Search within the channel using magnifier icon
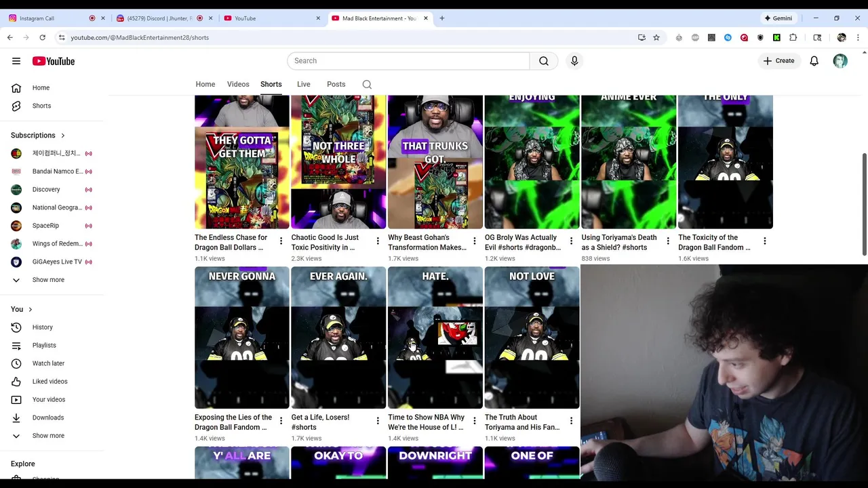This screenshot has width=868, height=488. click(x=367, y=85)
